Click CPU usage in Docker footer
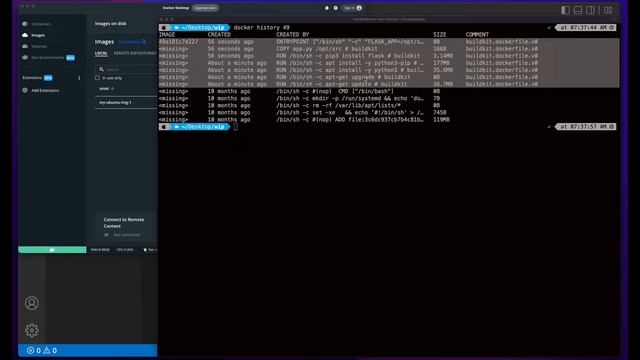The height and width of the screenshot is (360, 640). 125,250
